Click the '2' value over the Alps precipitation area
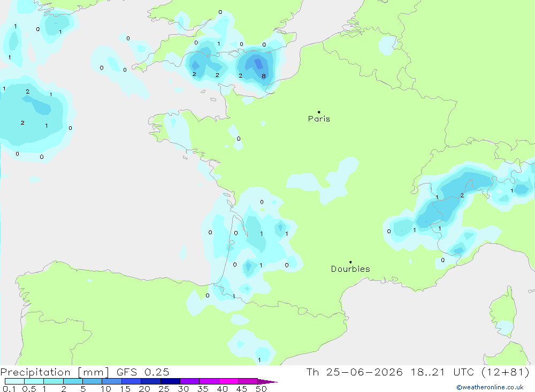The image size is (535, 392). (x=462, y=196)
